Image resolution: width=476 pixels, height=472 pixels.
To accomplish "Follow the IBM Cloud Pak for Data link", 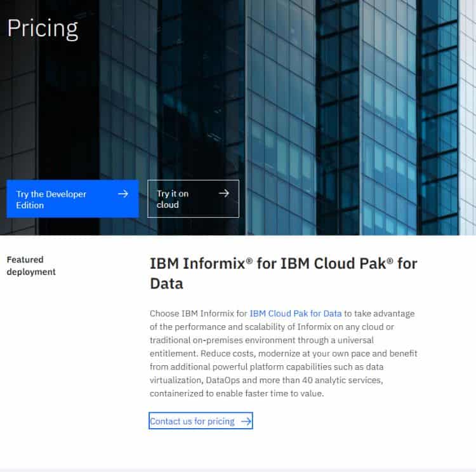I will tap(295, 313).
